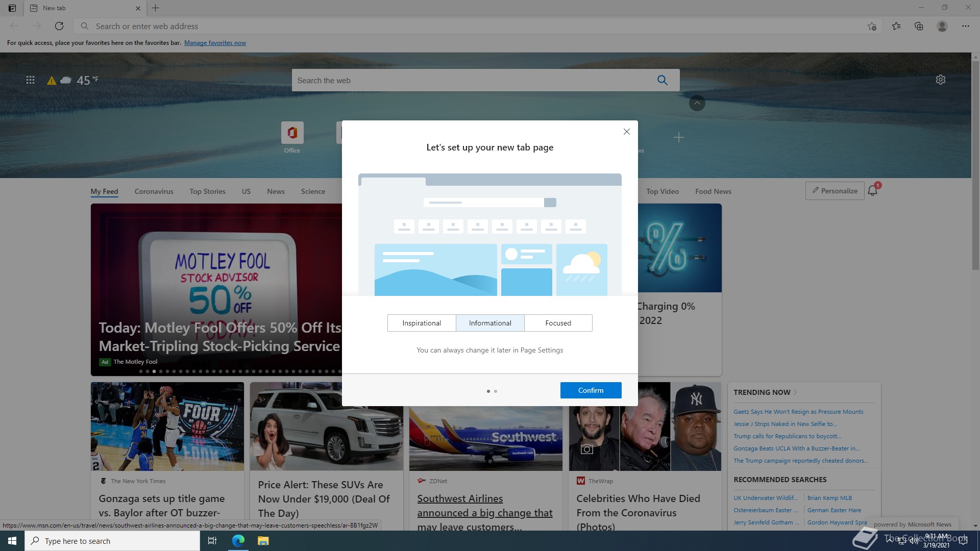This screenshot has height=551, width=980.
Task: Close the new tab setup dialog
Action: click(627, 132)
